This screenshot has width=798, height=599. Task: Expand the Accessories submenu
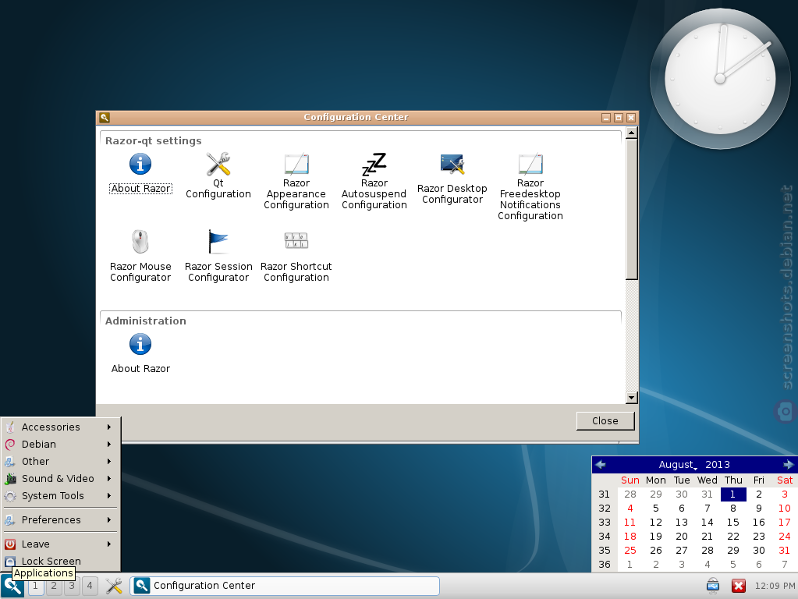click(60, 427)
